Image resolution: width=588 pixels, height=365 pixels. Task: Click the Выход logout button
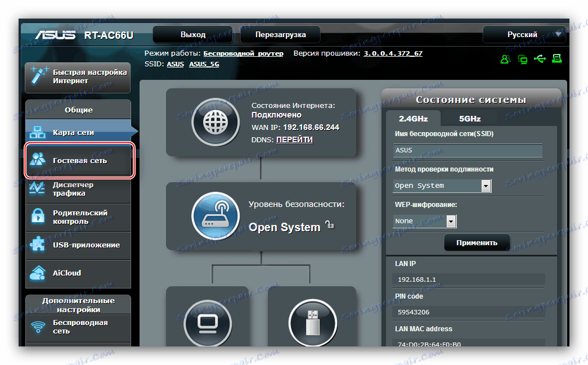[x=193, y=34]
